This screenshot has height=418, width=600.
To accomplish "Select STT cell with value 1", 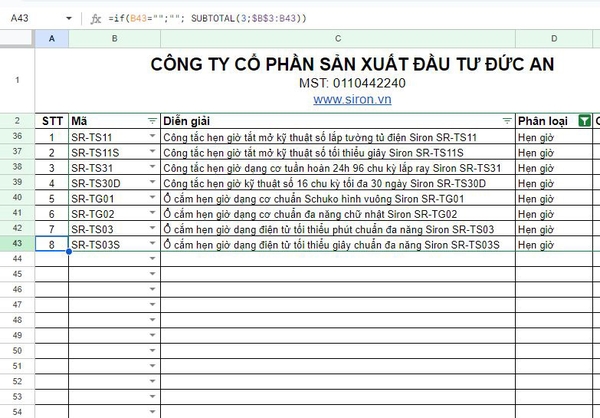I will [52, 137].
